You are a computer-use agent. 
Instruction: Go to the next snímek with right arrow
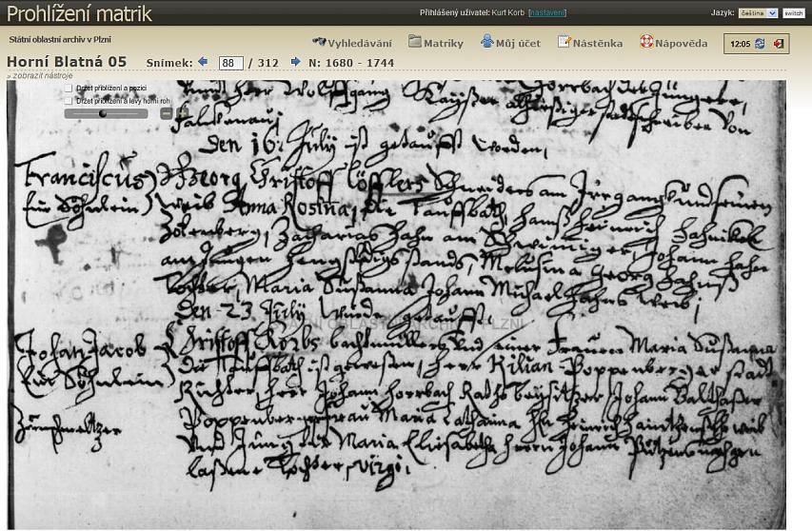pos(295,63)
